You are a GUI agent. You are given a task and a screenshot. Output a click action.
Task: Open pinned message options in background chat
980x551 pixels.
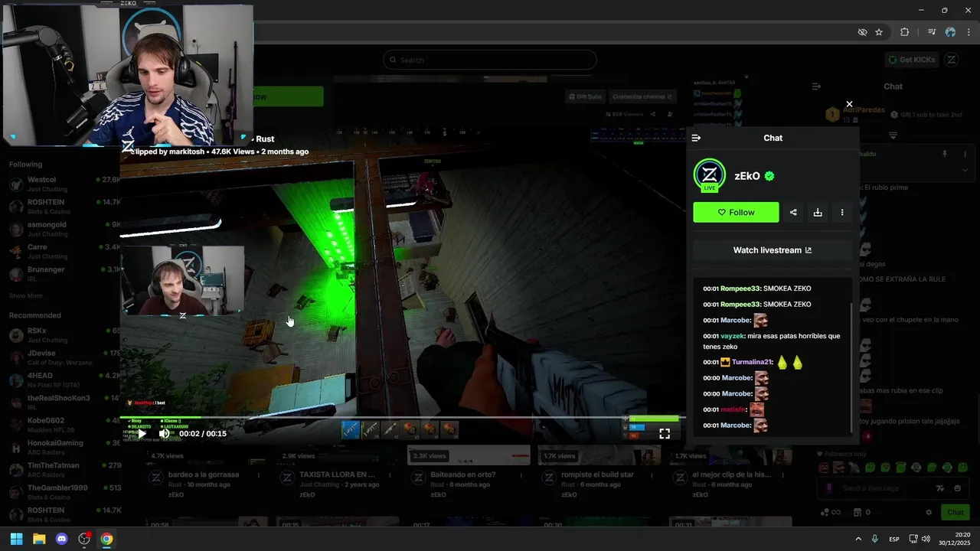[966, 154]
